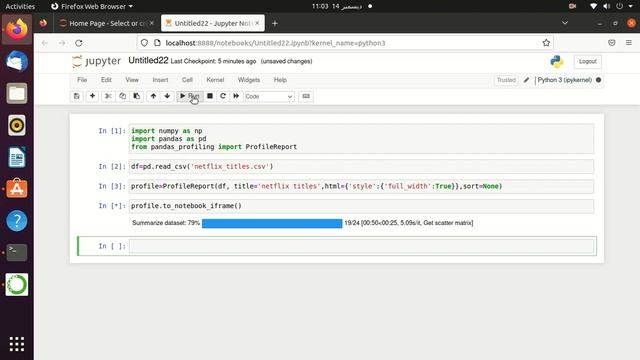Viewport: 640px width, 360px height.
Task: Open Pocket save icon
Action: (611, 43)
